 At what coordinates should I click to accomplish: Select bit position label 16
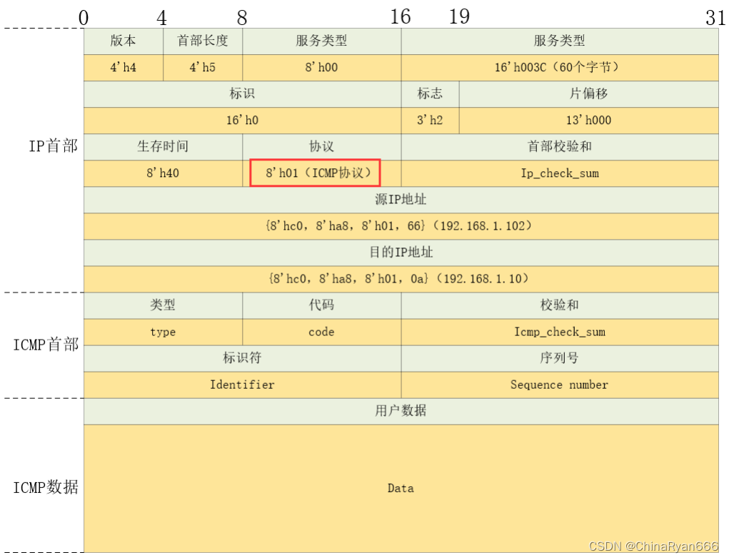(x=401, y=16)
